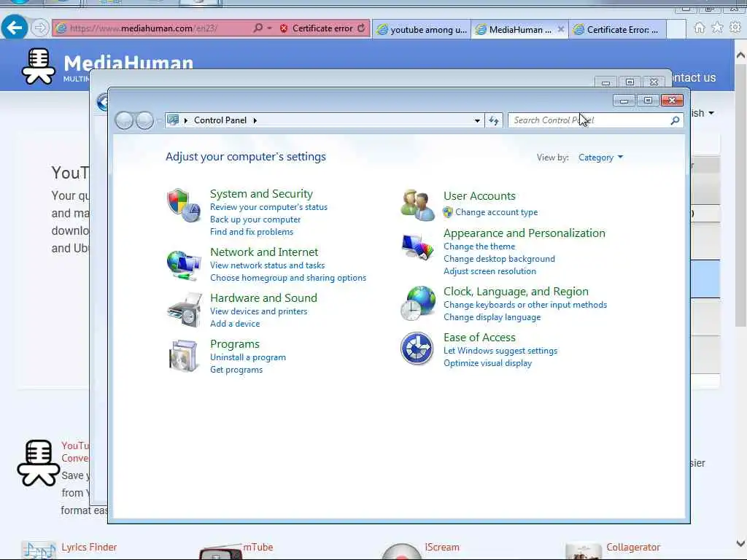The width and height of the screenshot is (747, 560).
Task: Click the Certificate error text in address bar
Action: coord(322,28)
